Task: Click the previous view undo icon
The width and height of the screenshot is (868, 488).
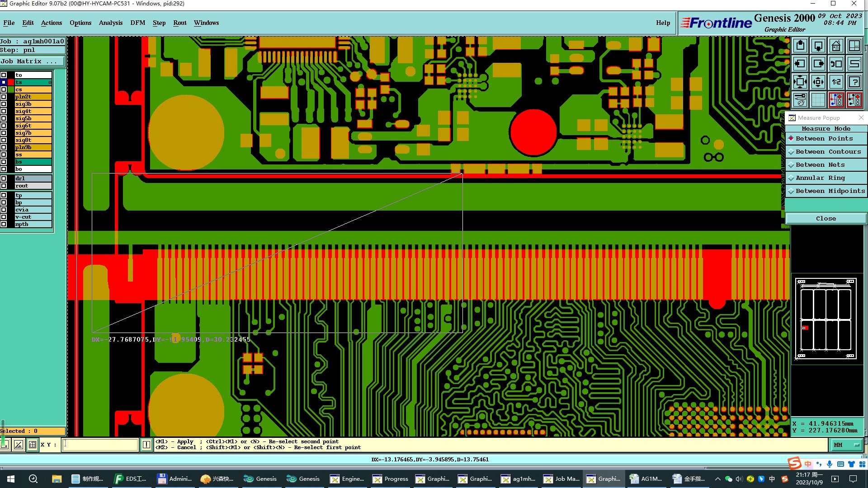Action: (836, 64)
